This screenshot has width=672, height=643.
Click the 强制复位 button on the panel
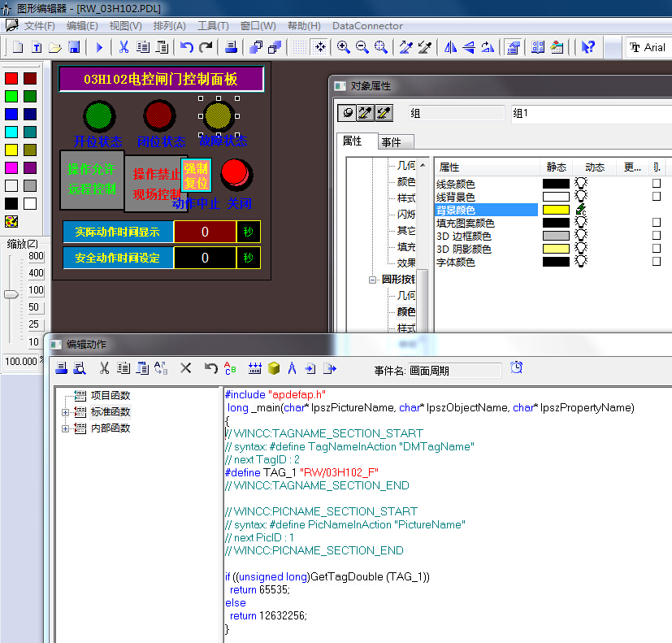[196, 175]
